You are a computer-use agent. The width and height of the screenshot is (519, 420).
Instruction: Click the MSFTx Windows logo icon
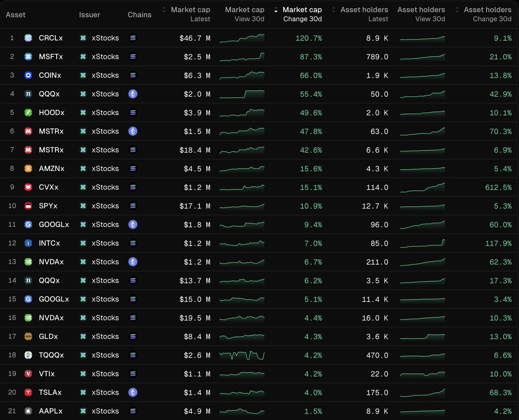[x=28, y=57]
